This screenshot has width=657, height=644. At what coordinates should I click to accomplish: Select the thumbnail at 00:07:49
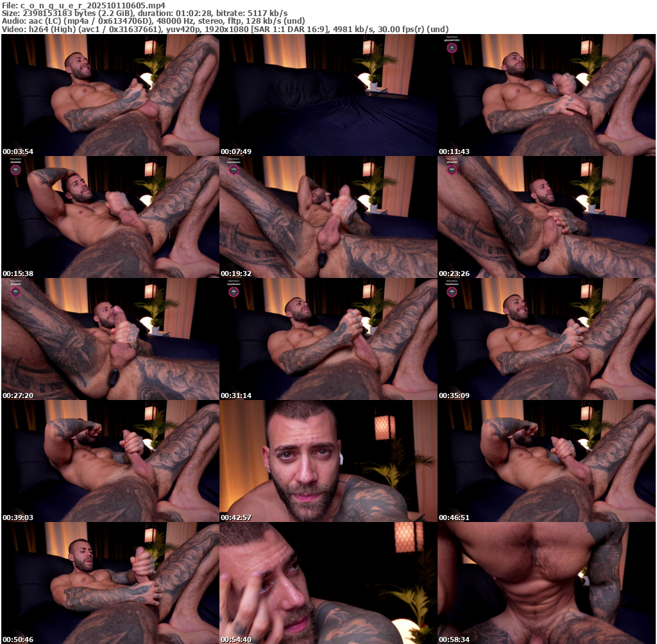point(328,95)
